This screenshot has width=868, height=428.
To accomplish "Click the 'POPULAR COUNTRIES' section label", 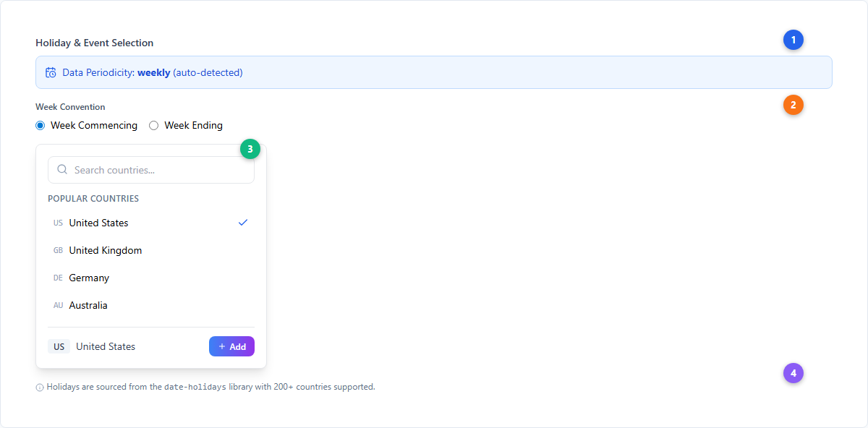I will pos(93,198).
